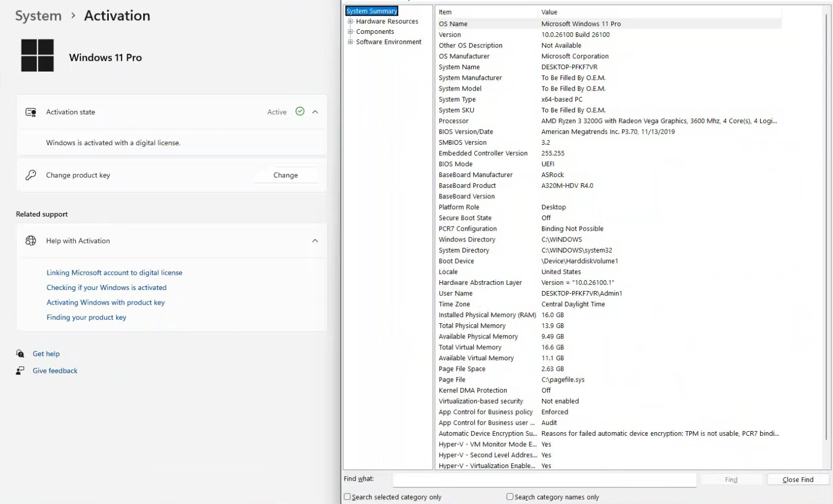Viewport: 833px width, 504px height.
Task: Collapse the Activation state section chevron
Action: click(x=315, y=112)
